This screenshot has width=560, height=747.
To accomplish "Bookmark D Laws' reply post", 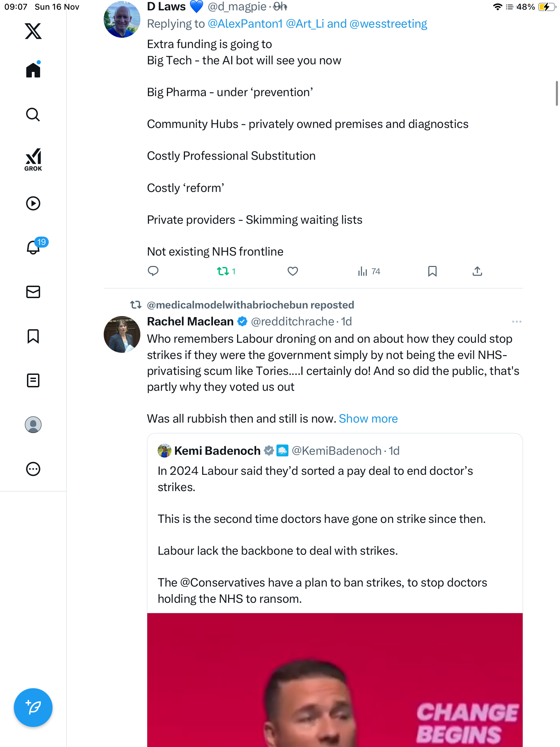I will [x=432, y=271].
